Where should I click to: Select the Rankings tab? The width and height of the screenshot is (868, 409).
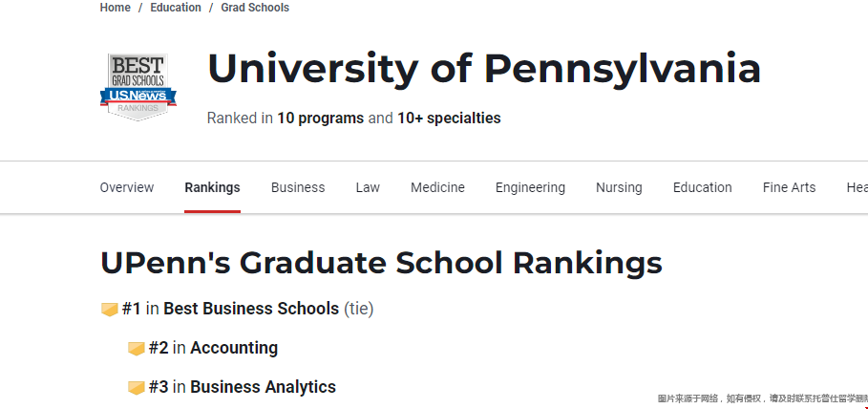pyautogui.click(x=213, y=188)
